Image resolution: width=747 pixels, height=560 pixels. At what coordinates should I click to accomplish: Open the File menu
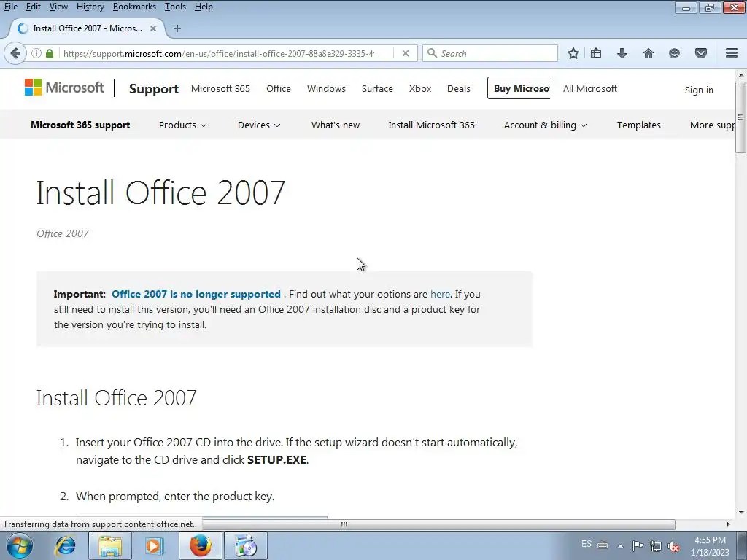click(10, 7)
